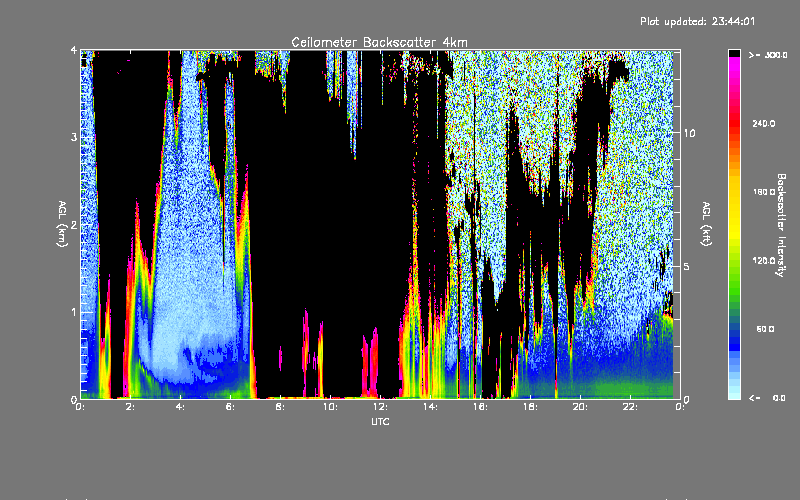This screenshot has height=500, width=800.
Task: Click the '10' tick on the kft axis
Action: [x=689, y=133]
